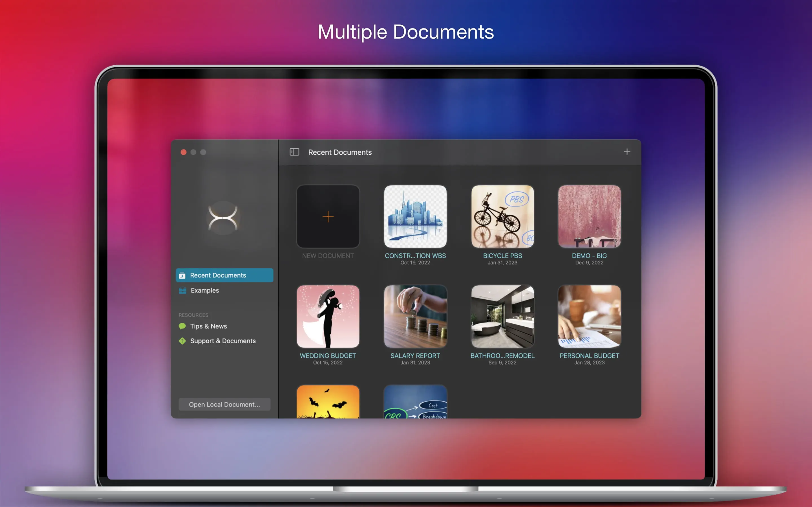Screen dimensions: 812x507
Task: Click the app logo in the sidebar
Action: coord(223,218)
